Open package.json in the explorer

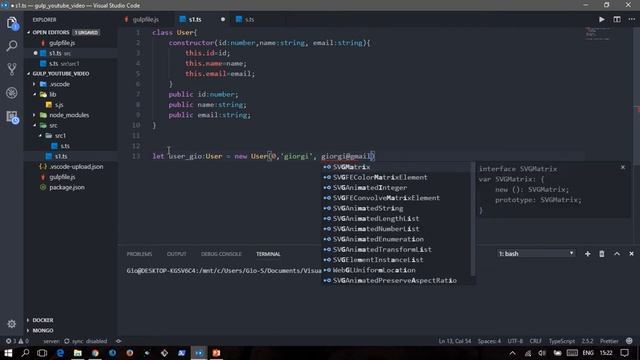(x=67, y=187)
